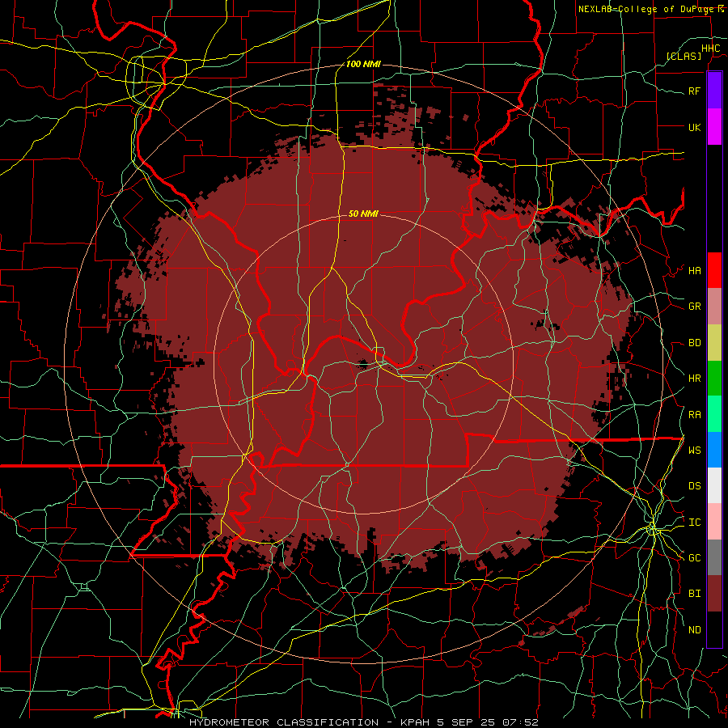Click the 'HYDROMETEOR CLASSIFICATION' title text

tap(284, 722)
